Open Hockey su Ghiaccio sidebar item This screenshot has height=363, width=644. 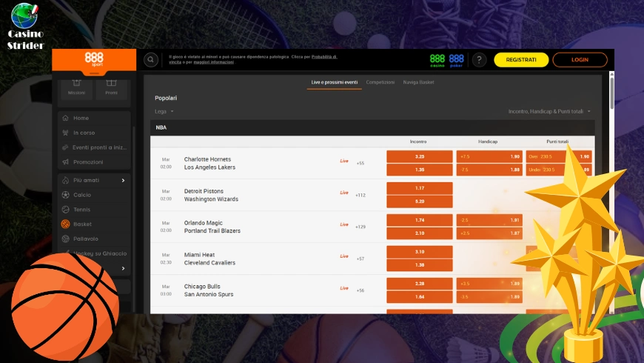(94, 253)
